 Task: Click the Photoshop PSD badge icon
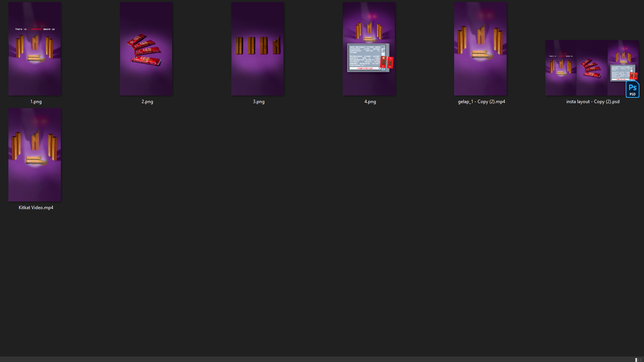coord(632,89)
